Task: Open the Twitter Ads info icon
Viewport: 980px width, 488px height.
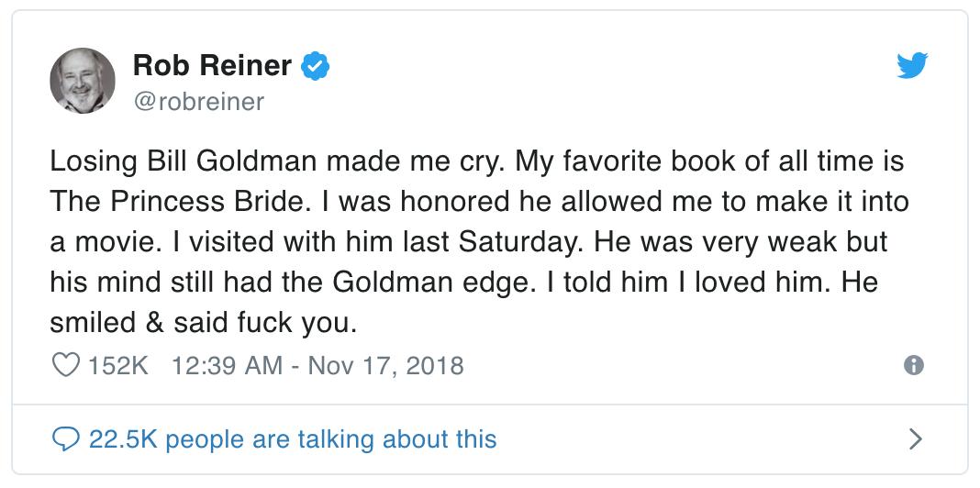Action: coord(913,365)
